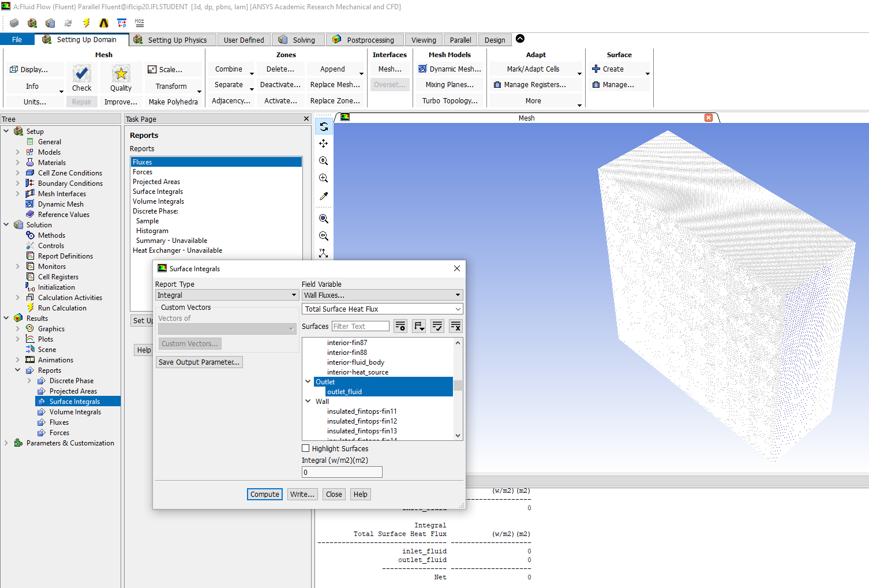Select pan (move arrows) tool in graphics toolbar
869x588 pixels.
(x=324, y=144)
